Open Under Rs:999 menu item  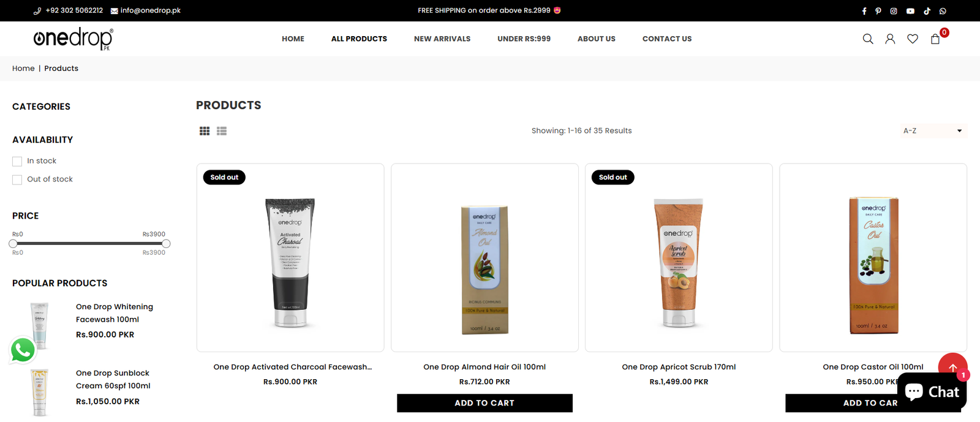pos(524,39)
